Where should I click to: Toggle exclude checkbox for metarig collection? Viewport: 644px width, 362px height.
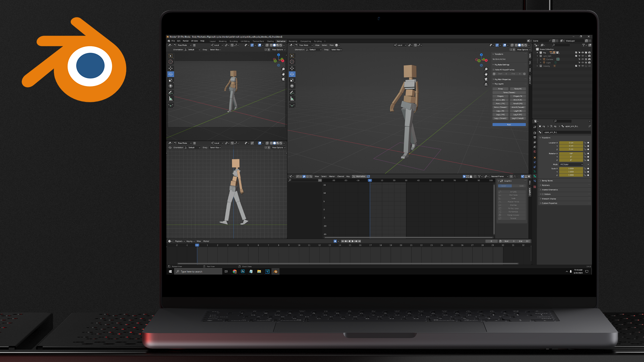(x=576, y=66)
